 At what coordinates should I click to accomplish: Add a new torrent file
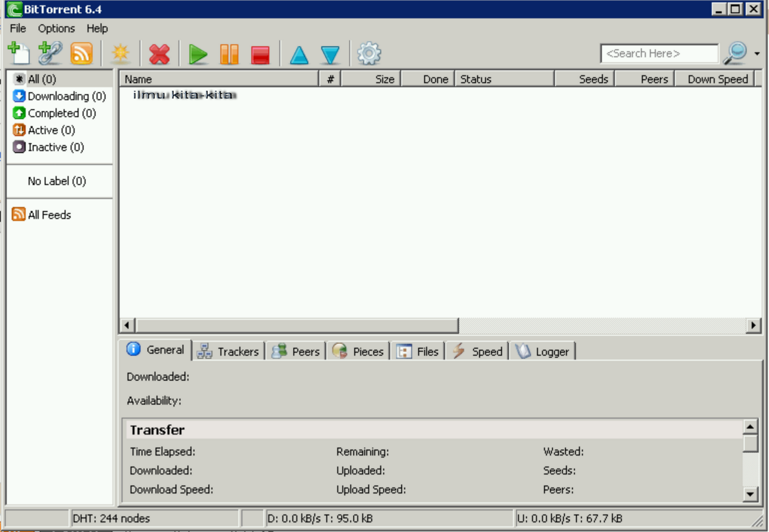coord(18,53)
